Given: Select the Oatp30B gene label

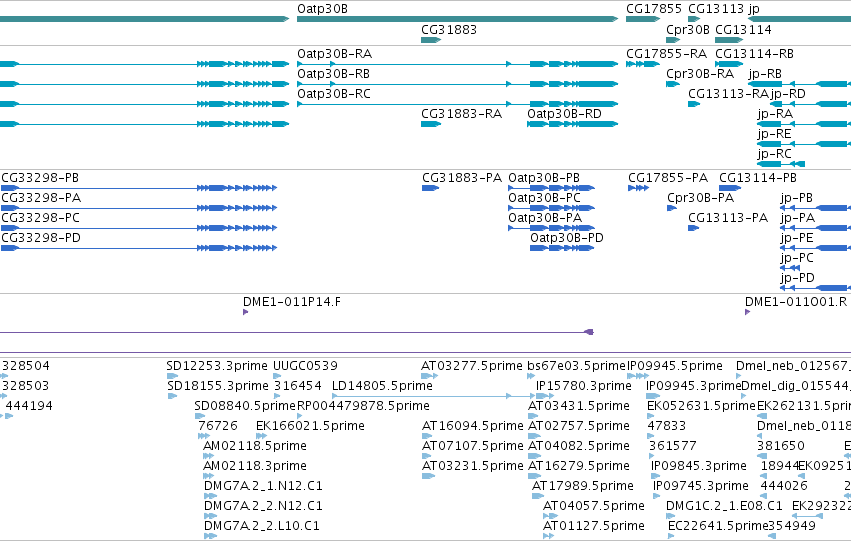Looking at the screenshot, I should pyautogui.click(x=322, y=9).
